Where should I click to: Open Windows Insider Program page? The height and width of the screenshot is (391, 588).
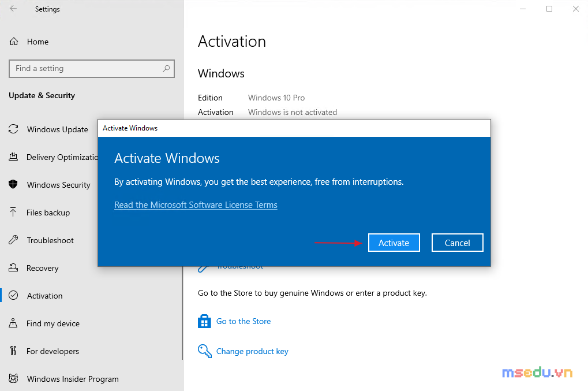tap(73, 379)
